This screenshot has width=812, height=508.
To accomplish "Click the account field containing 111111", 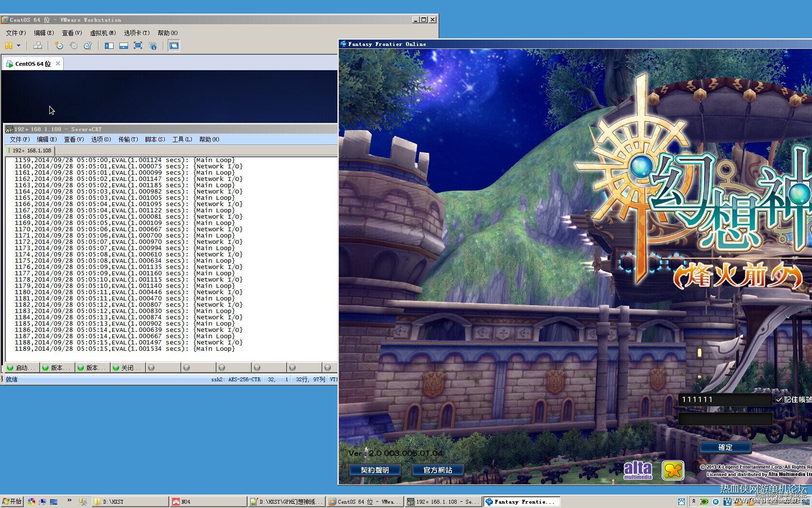I will (725, 400).
